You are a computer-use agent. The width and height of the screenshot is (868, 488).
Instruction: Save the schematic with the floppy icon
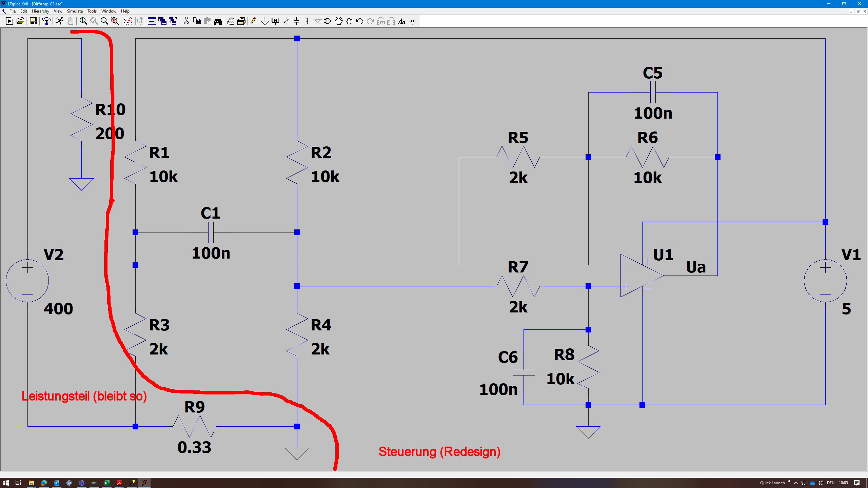point(33,21)
